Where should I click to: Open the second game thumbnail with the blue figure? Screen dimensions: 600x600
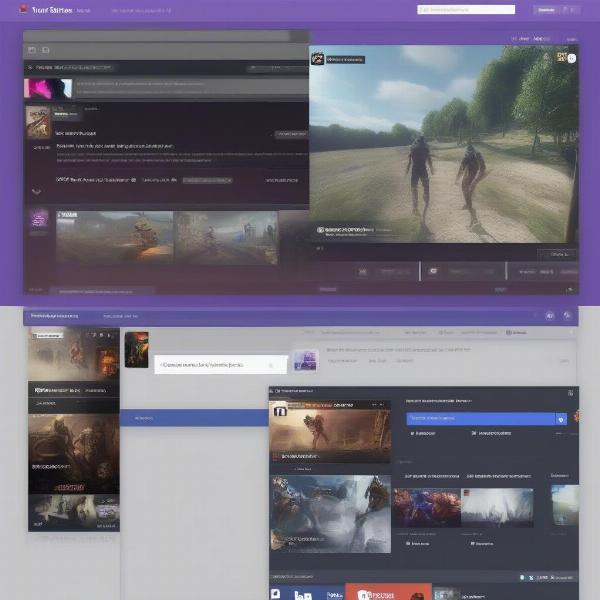tap(226, 237)
